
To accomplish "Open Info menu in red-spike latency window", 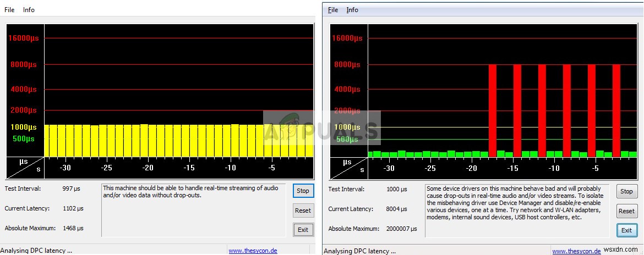I will click(x=352, y=10).
